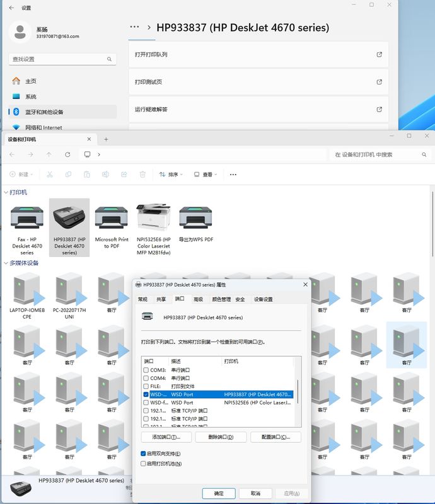Image resolution: width=435 pixels, height=504 pixels.
Task: Select the NPI5325E6 HP Color LaserJet printer
Action: coord(153,218)
